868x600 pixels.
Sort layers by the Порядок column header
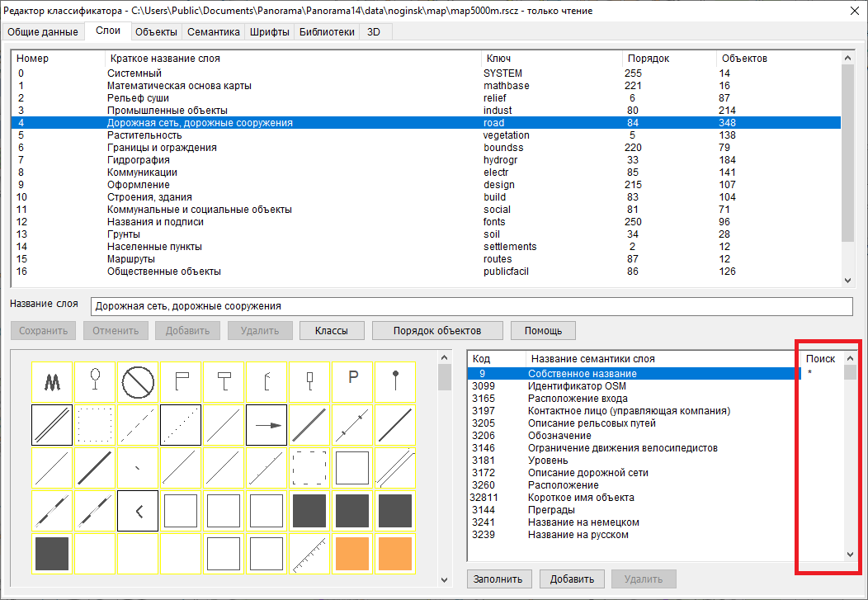pos(649,59)
